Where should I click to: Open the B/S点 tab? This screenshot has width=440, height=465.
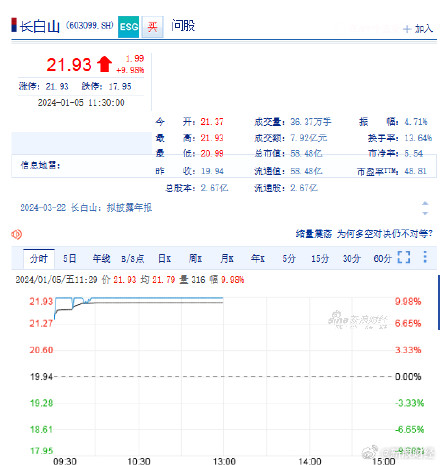(133, 259)
